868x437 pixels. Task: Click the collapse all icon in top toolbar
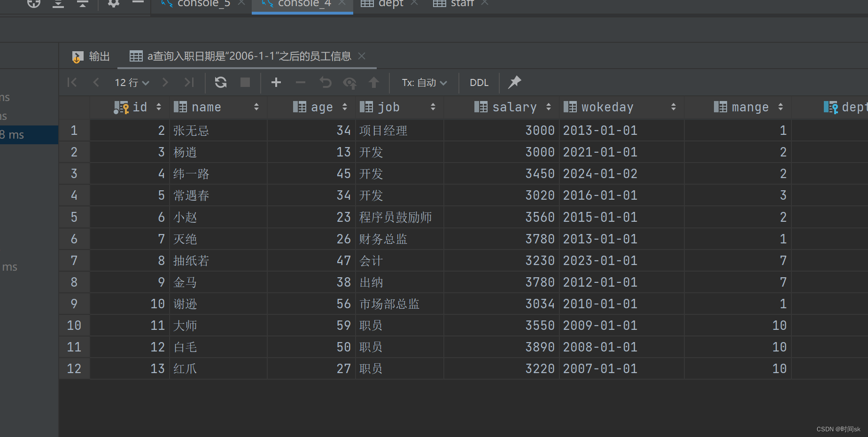click(83, 4)
